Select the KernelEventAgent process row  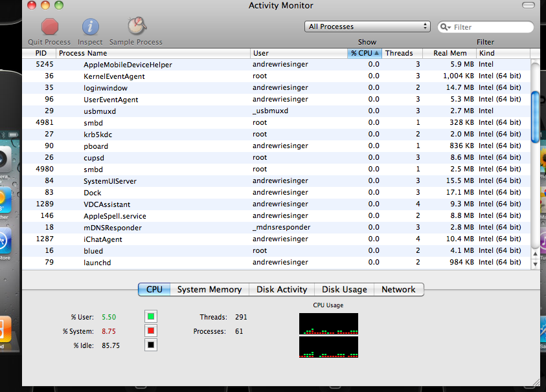[x=276, y=76]
